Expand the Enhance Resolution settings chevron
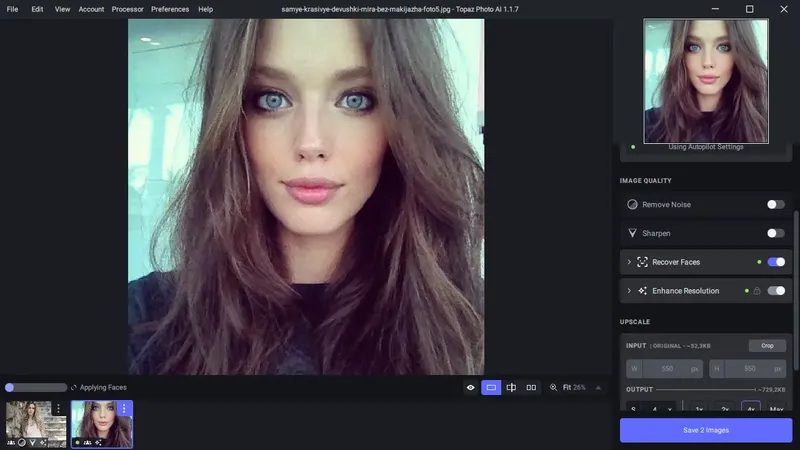Image resolution: width=800 pixels, height=450 pixels. click(x=629, y=291)
